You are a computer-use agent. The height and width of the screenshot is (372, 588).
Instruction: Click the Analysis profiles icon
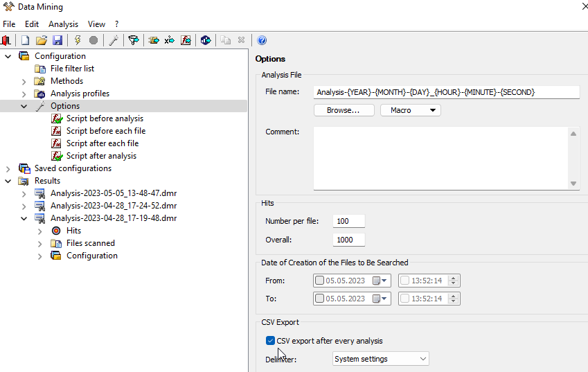39,94
